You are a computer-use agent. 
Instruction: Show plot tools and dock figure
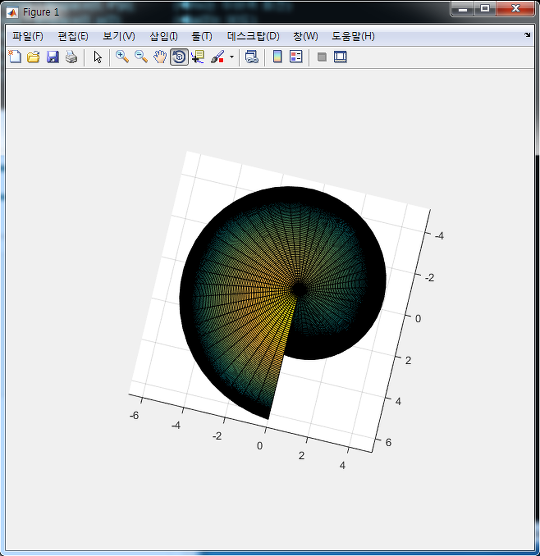point(340,57)
